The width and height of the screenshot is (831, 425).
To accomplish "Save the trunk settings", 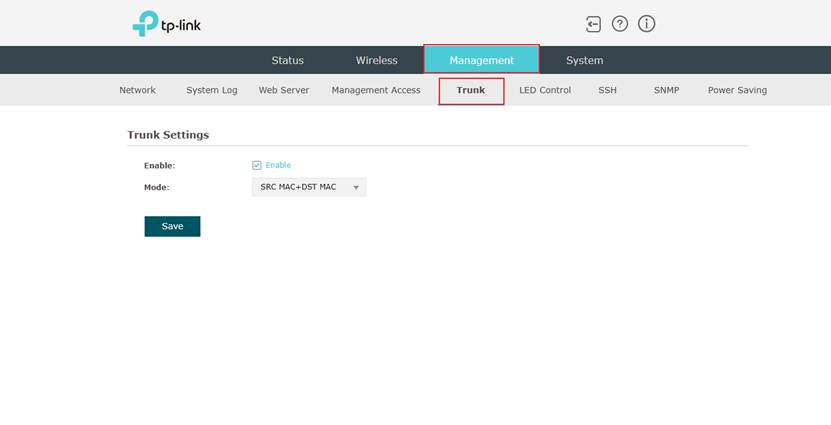I will [172, 226].
